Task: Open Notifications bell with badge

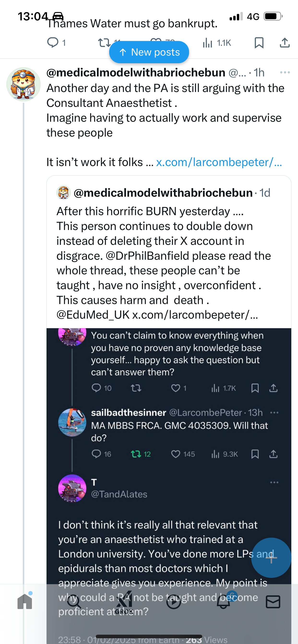Action: [x=223, y=601]
